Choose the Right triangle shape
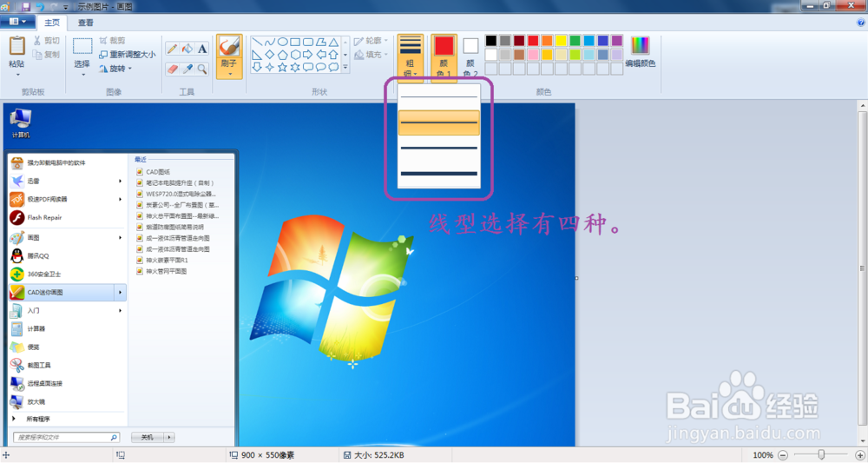This screenshot has width=868, height=463. (257, 55)
